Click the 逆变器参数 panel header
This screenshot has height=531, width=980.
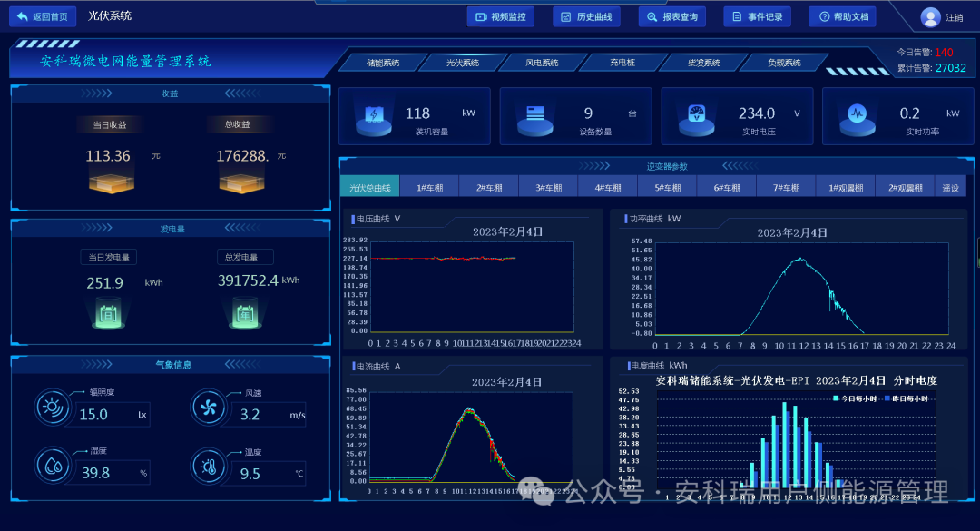(667, 166)
